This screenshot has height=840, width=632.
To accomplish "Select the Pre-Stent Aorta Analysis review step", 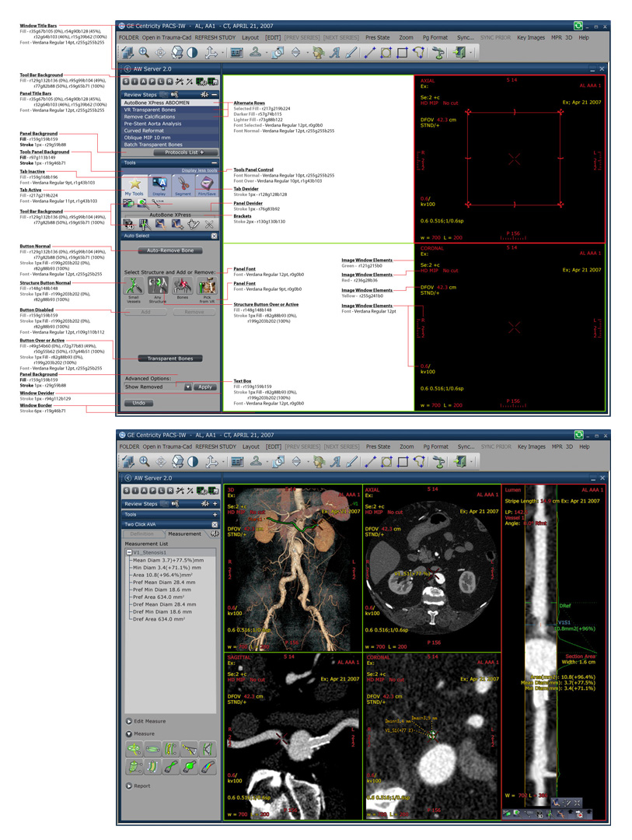I will pos(170,124).
